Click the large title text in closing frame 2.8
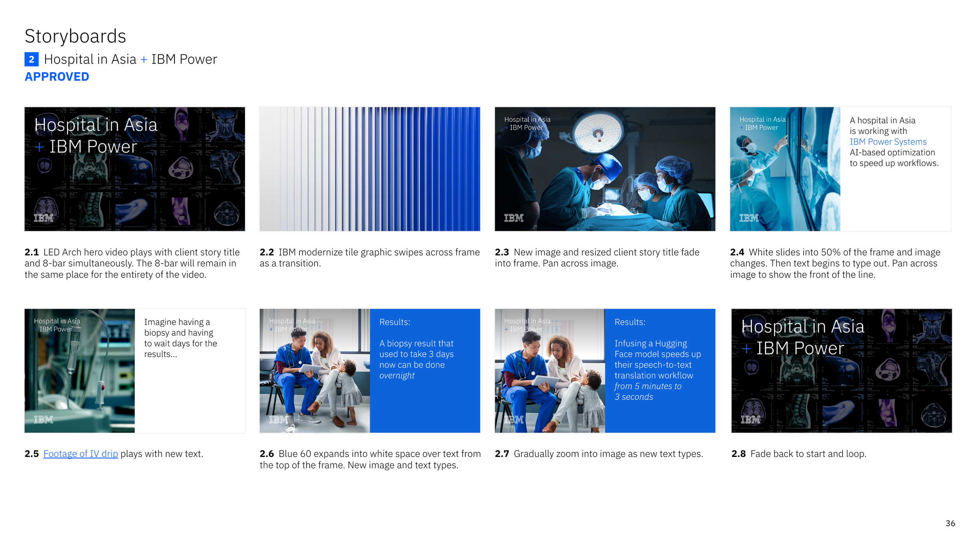 (x=803, y=337)
